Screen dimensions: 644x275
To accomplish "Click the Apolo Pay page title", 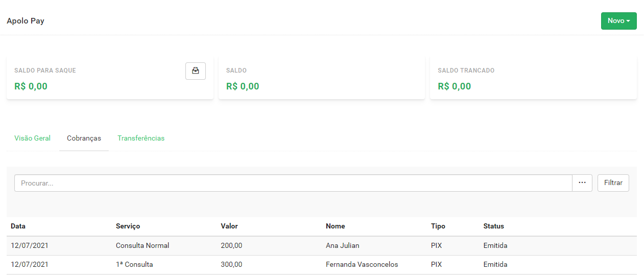I will 26,21.
